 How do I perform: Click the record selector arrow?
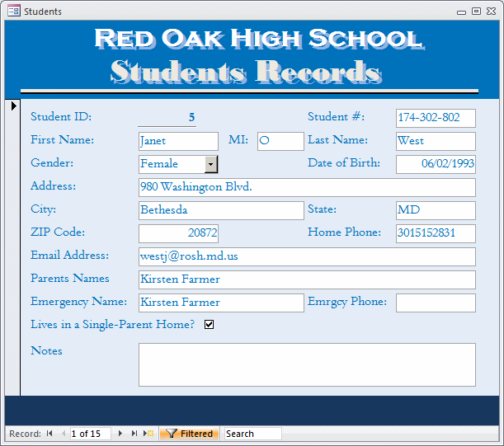point(13,106)
